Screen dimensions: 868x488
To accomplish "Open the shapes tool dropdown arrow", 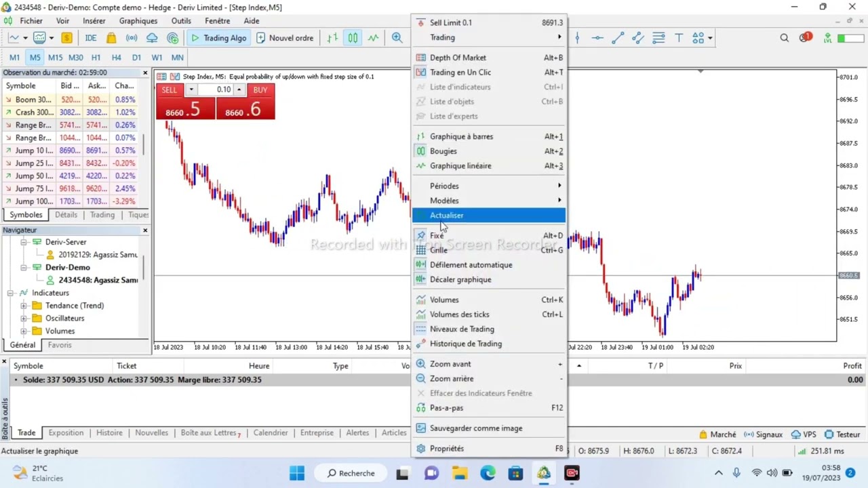I will [710, 38].
